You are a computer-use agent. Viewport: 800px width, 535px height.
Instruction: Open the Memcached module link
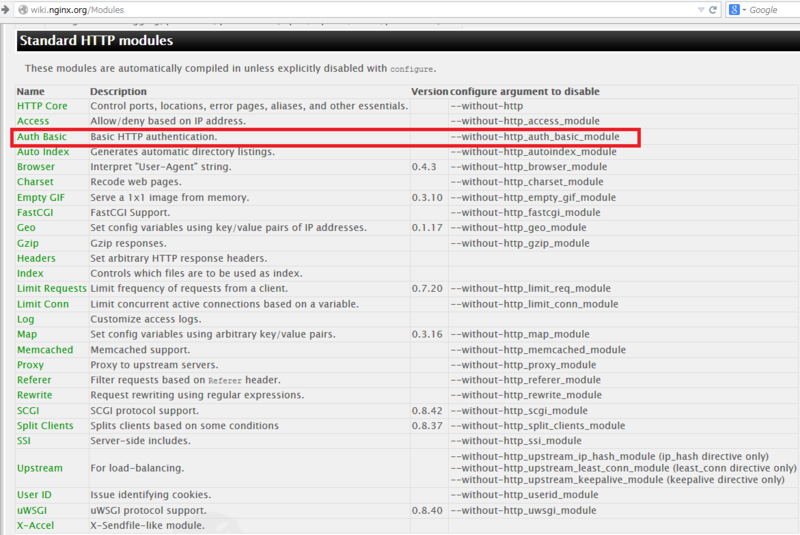[x=45, y=350]
